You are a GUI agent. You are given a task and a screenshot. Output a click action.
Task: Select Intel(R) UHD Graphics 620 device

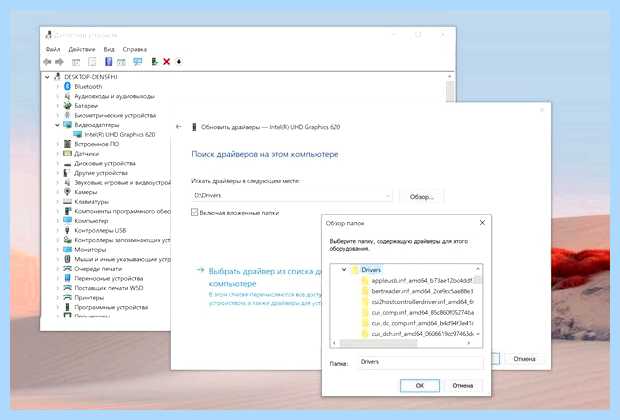[x=120, y=134]
